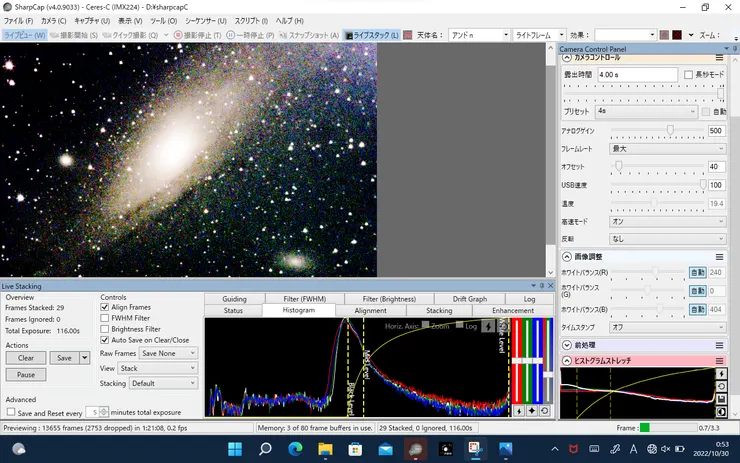Open the 前処理 section hamburger menu

point(719,345)
